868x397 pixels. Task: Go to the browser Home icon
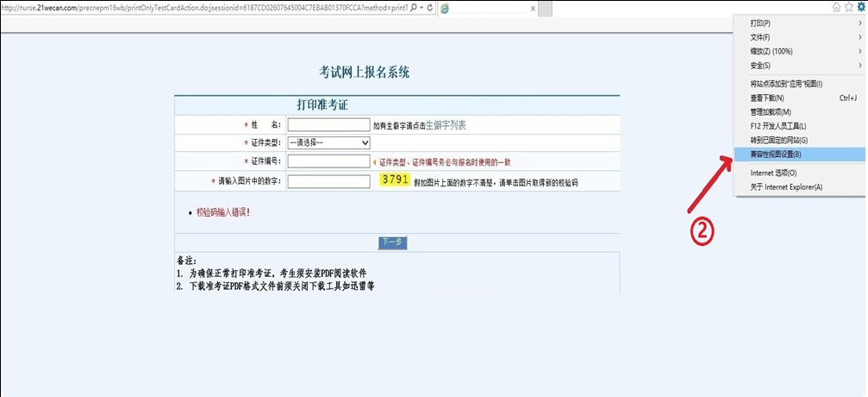click(837, 8)
